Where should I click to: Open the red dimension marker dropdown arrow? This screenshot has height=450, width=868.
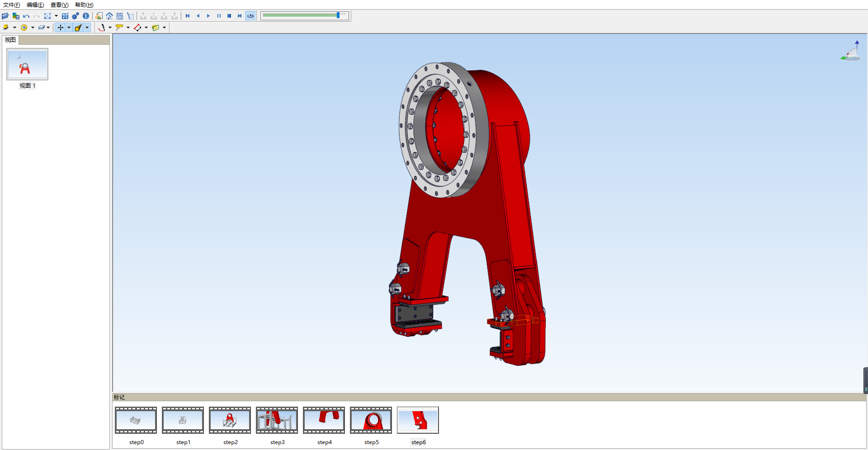(146, 28)
